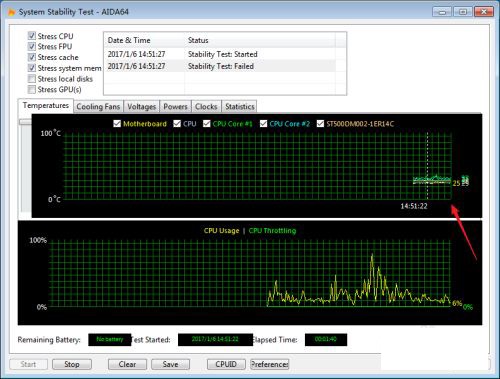Click the Start button
Image resolution: width=500 pixels, height=379 pixels.
click(28, 364)
